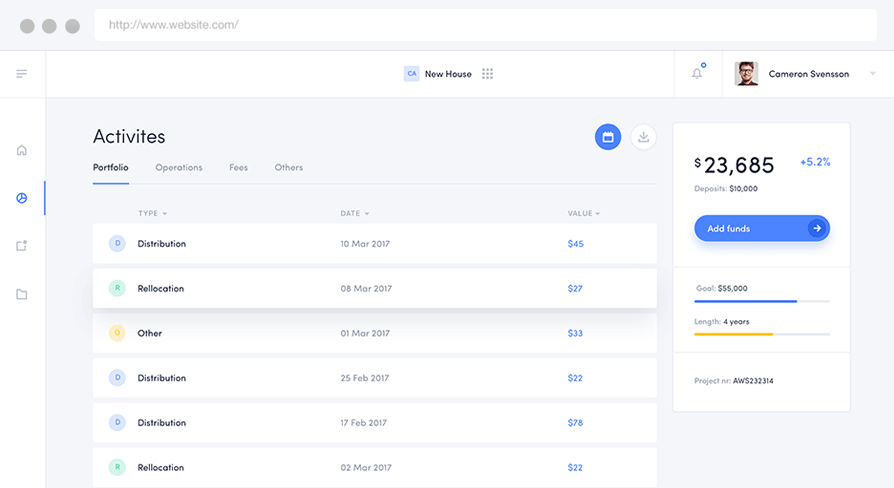Open the Others tab
The width and height of the screenshot is (894, 488).
point(289,168)
